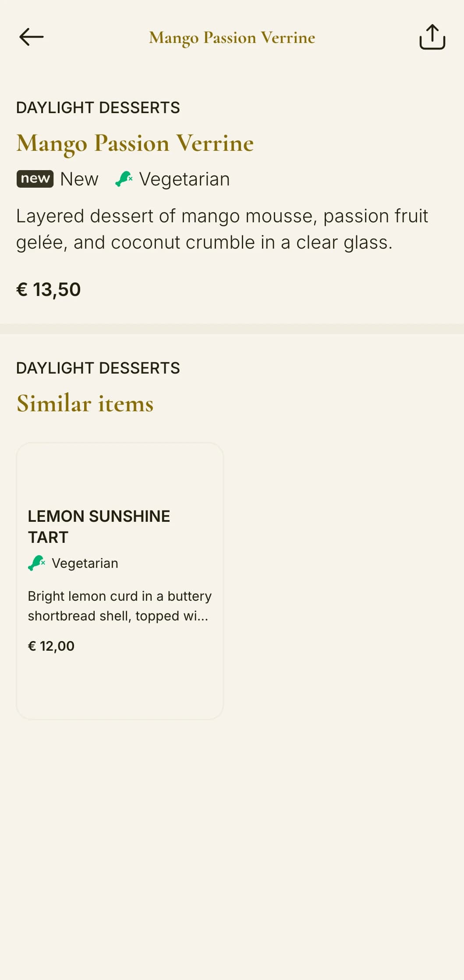This screenshot has width=464, height=980.
Task: Click the € 12,00 price in card
Action: tap(51, 646)
